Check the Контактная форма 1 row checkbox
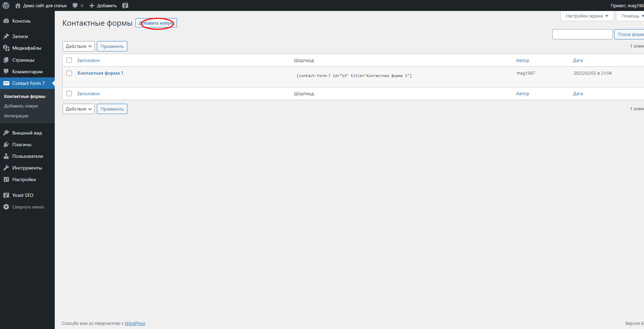 (69, 73)
